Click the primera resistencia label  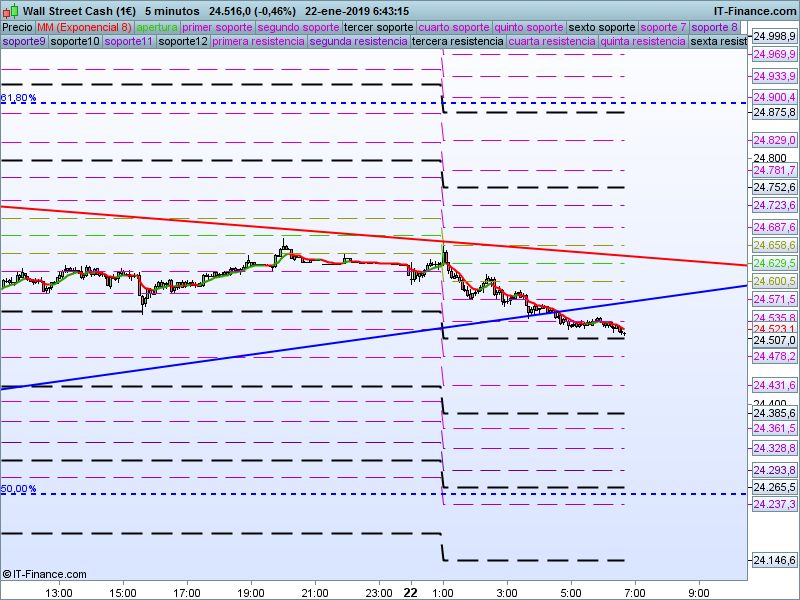coord(258,41)
